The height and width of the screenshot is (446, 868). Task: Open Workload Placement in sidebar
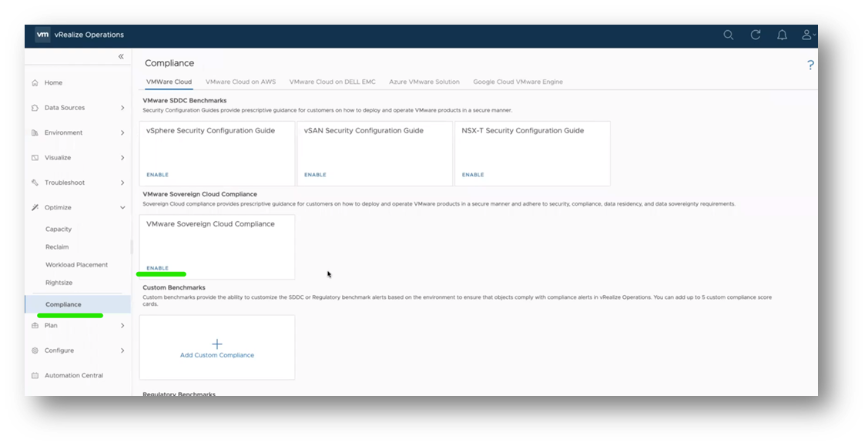click(76, 264)
